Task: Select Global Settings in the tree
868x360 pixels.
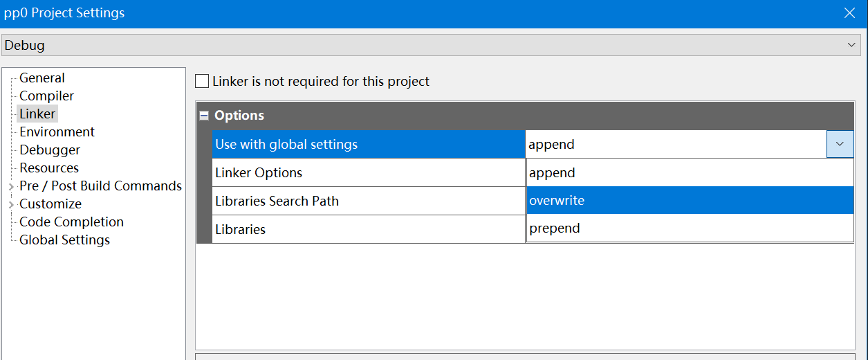Action: tap(64, 240)
